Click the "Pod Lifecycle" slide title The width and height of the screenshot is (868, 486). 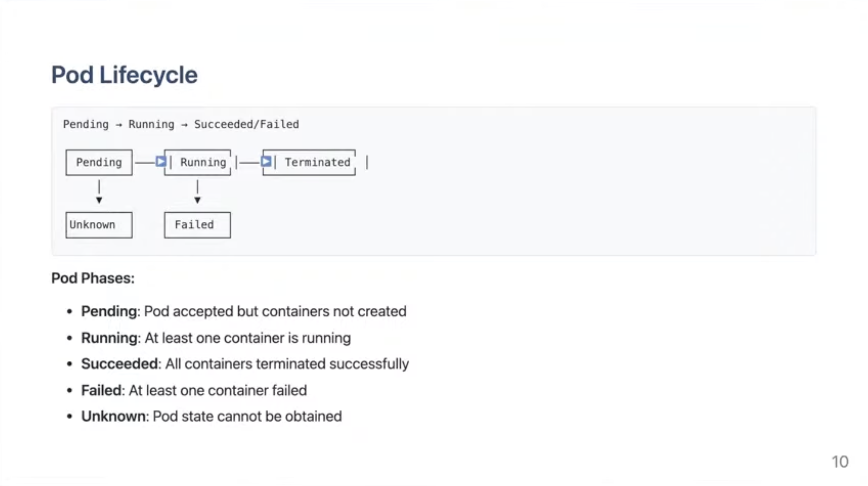pos(124,75)
